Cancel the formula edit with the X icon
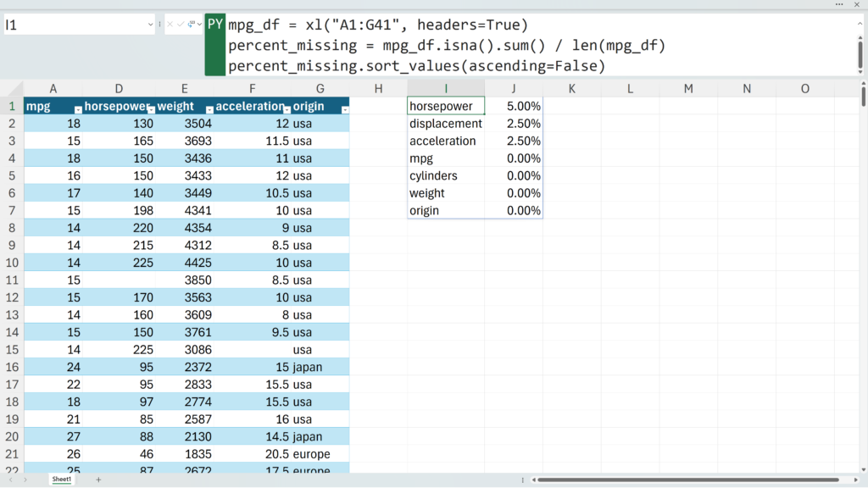Image resolution: width=868 pixels, height=488 pixels. point(170,25)
